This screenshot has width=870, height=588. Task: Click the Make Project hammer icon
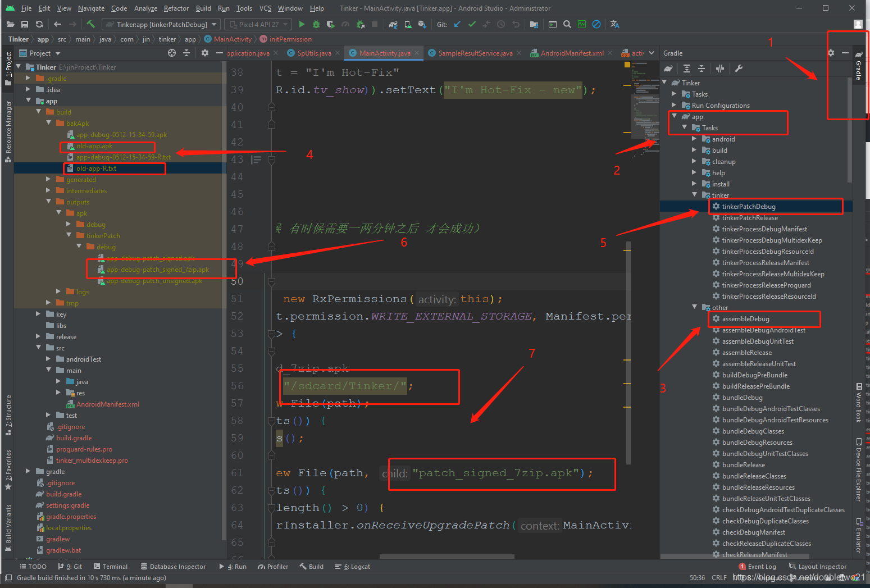tap(90, 24)
